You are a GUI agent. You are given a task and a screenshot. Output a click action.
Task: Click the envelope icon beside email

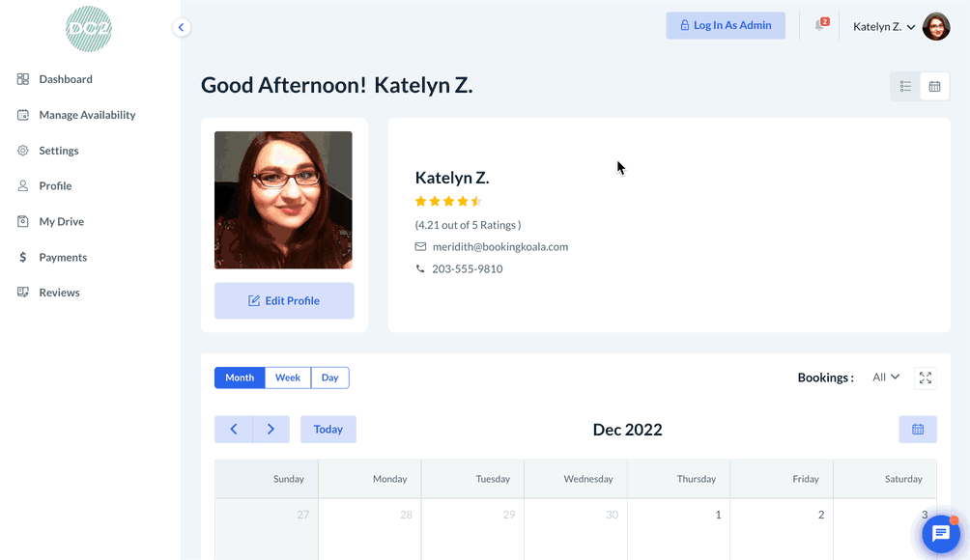tap(420, 246)
